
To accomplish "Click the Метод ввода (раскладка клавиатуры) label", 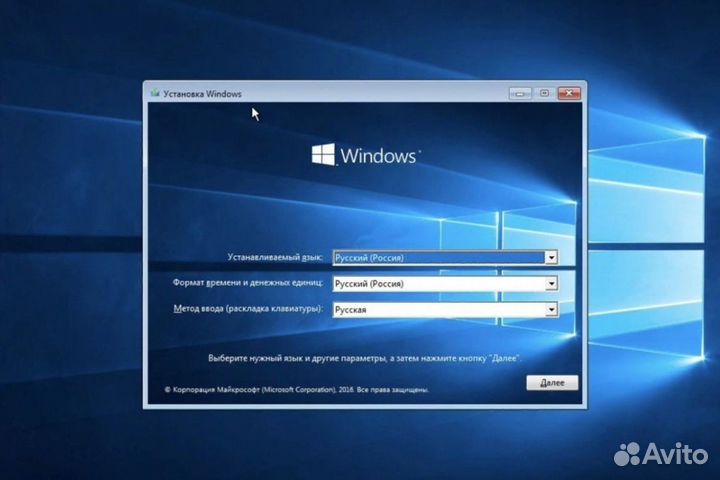I will (x=248, y=309).
